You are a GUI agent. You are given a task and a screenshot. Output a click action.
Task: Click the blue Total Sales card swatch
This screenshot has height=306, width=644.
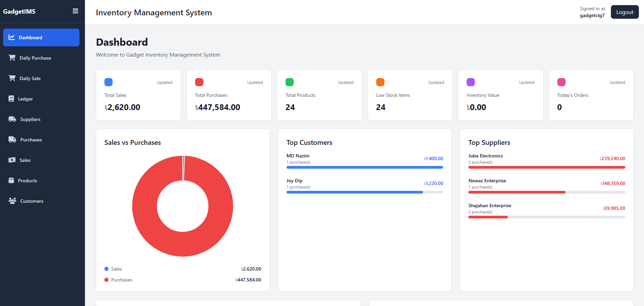click(x=108, y=82)
